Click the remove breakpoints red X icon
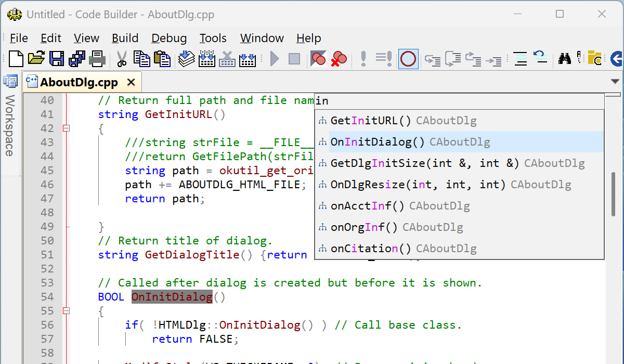 tap(339, 59)
